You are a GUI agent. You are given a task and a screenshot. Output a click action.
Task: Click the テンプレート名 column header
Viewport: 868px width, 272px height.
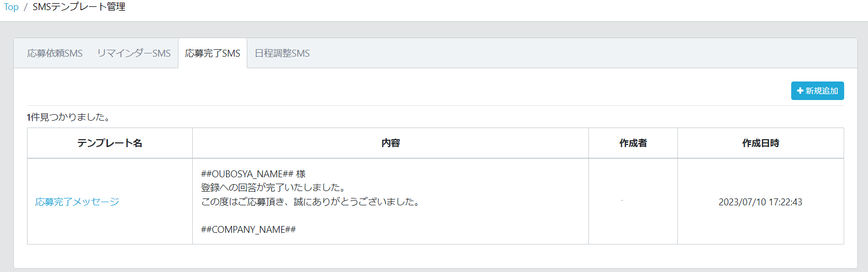[x=110, y=143]
